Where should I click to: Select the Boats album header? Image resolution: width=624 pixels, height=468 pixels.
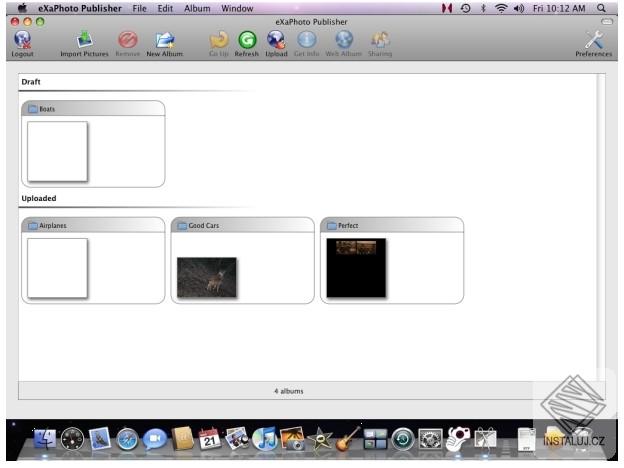click(x=93, y=109)
